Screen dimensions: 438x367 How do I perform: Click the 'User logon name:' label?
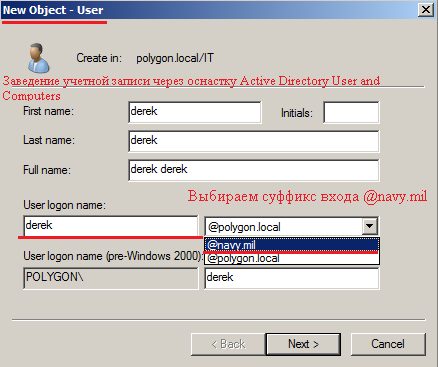[x=64, y=205]
